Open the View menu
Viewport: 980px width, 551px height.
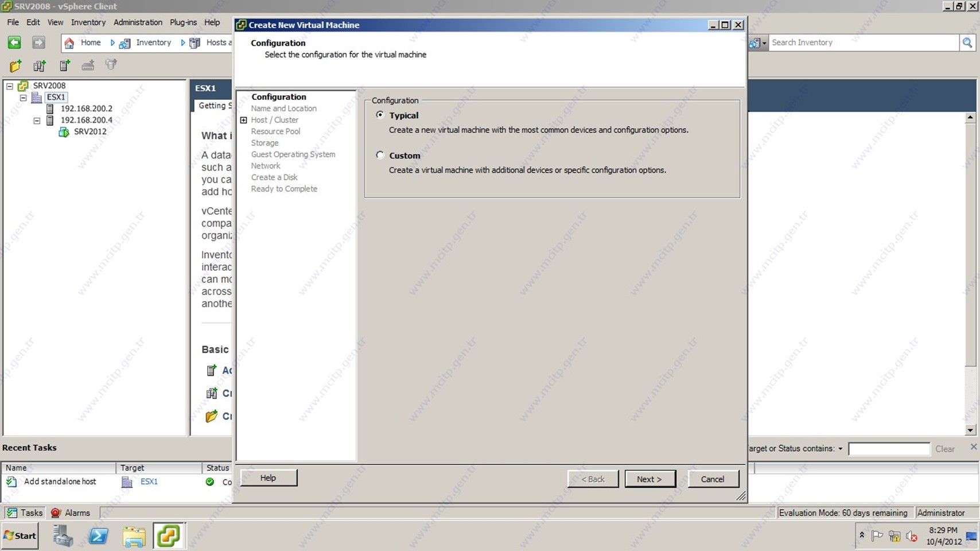(55, 22)
